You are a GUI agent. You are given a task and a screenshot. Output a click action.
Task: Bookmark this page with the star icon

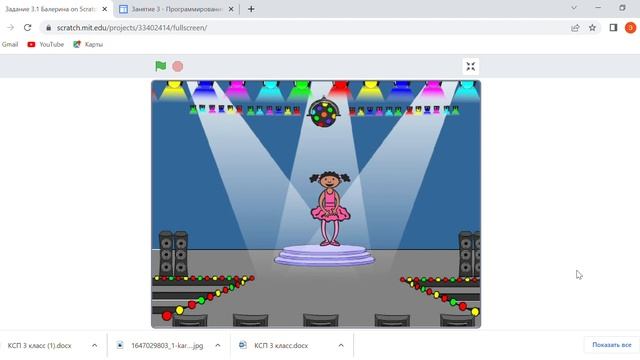(x=592, y=28)
